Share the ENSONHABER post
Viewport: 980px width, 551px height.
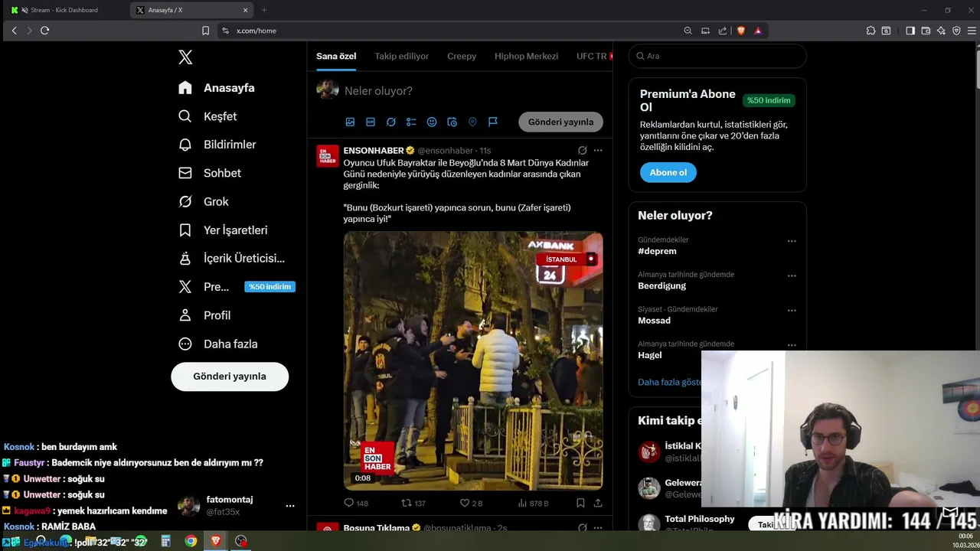pyautogui.click(x=598, y=503)
